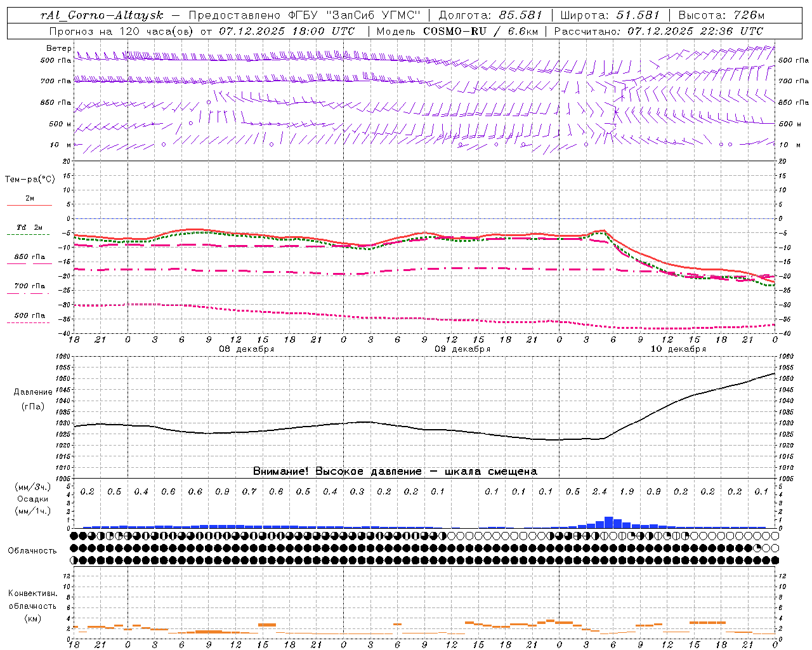Click the Конвективн. label

[x=33, y=594]
